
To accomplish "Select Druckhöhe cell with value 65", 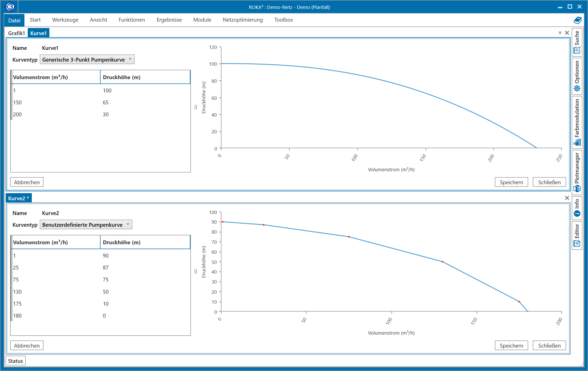I will click(106, 102).
